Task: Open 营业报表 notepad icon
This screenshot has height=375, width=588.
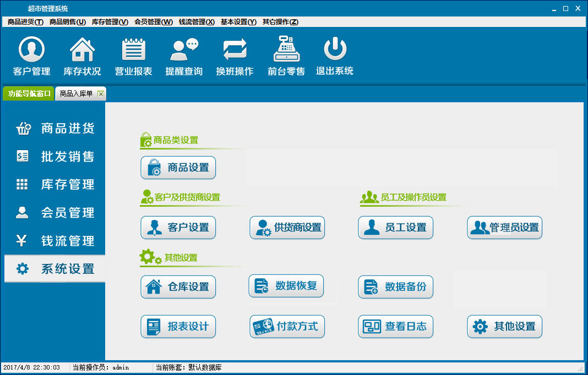Action: (133, 49)
